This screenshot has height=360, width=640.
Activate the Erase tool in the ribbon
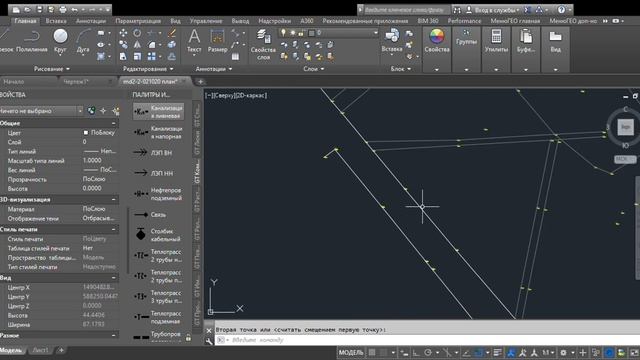[x=172, y=33]
